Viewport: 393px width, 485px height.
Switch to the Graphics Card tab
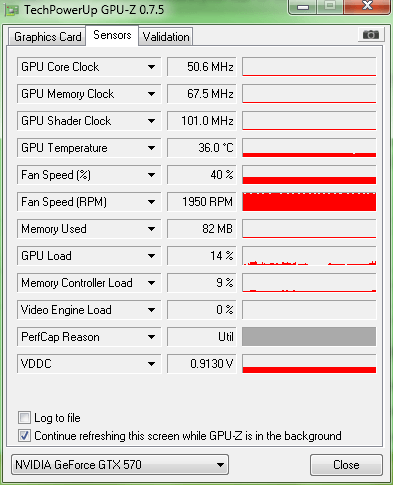(x=47, y=37)
